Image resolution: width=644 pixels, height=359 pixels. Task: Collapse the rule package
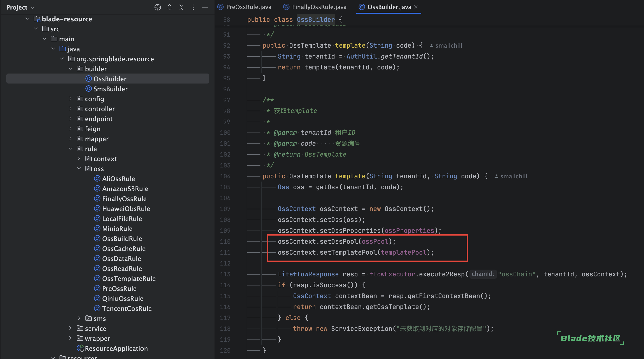(x=70, y=149)
